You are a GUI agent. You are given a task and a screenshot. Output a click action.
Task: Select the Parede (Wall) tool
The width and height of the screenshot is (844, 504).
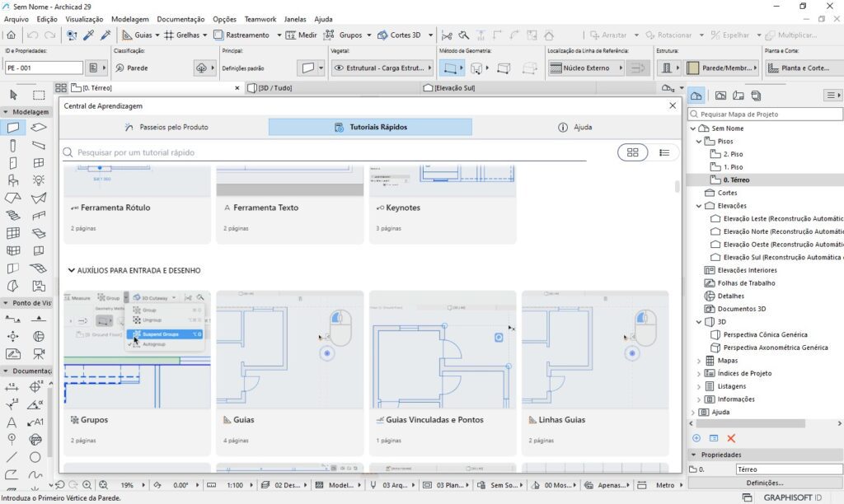[x=12, y=128]
